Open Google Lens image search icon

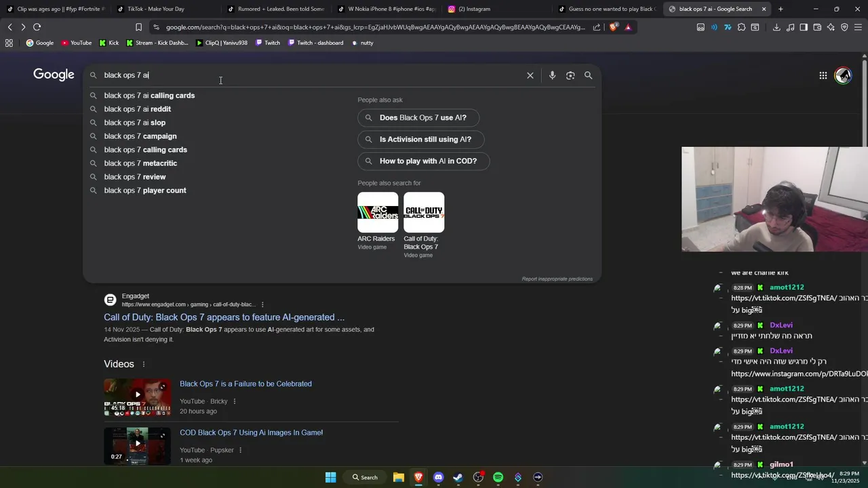click(570, 75)
